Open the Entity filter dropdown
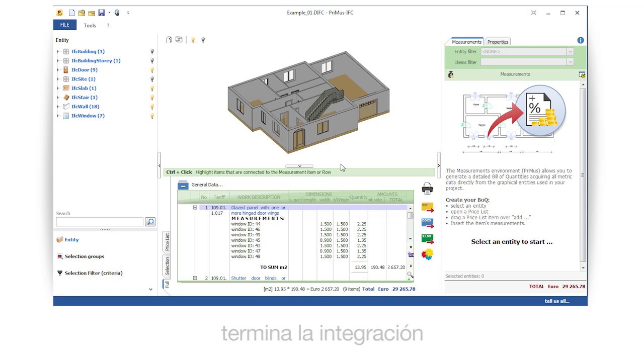The image size is (644, 362). [570, 51]
